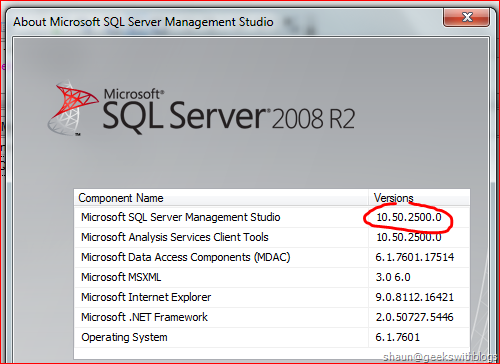Select the Microsoft Data Access Components (MDAC) row
Viewport: 500px width, 364px height.
272,257
